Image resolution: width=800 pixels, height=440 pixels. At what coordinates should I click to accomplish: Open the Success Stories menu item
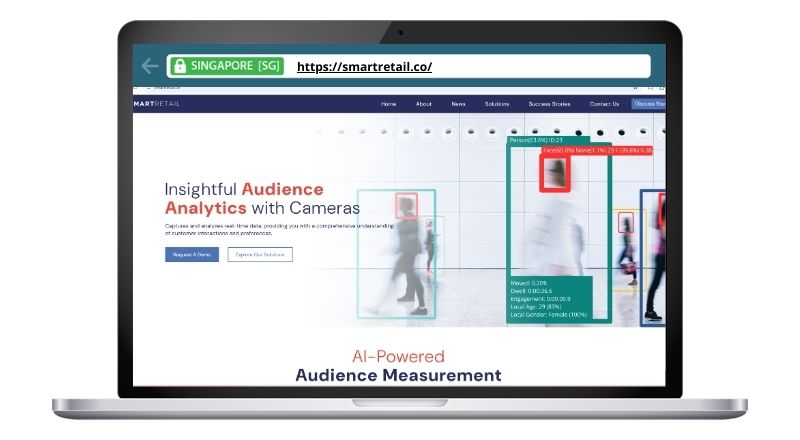(x=549, y=104)
